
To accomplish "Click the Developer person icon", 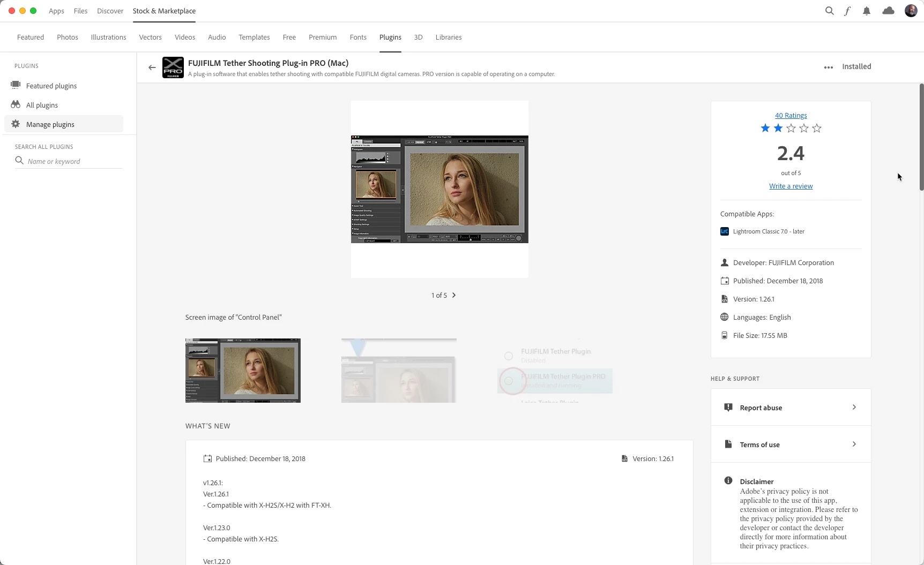I will (725, 262).
